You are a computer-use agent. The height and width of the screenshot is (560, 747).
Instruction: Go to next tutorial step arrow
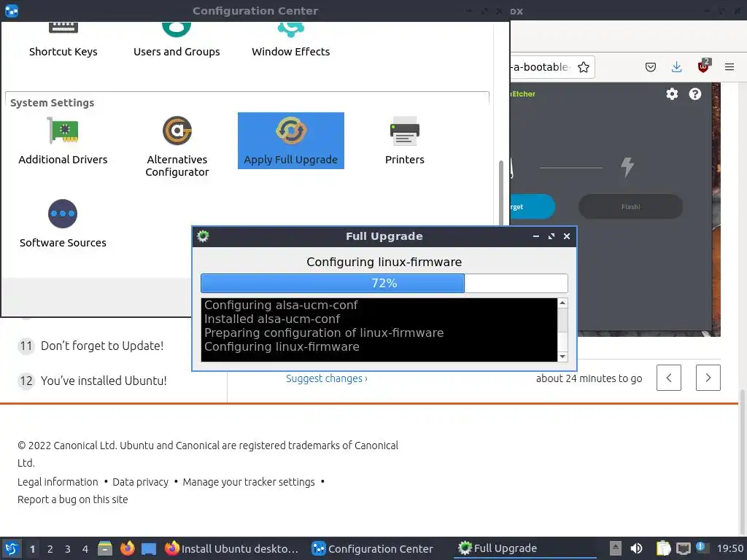click(x=708, y=378)
